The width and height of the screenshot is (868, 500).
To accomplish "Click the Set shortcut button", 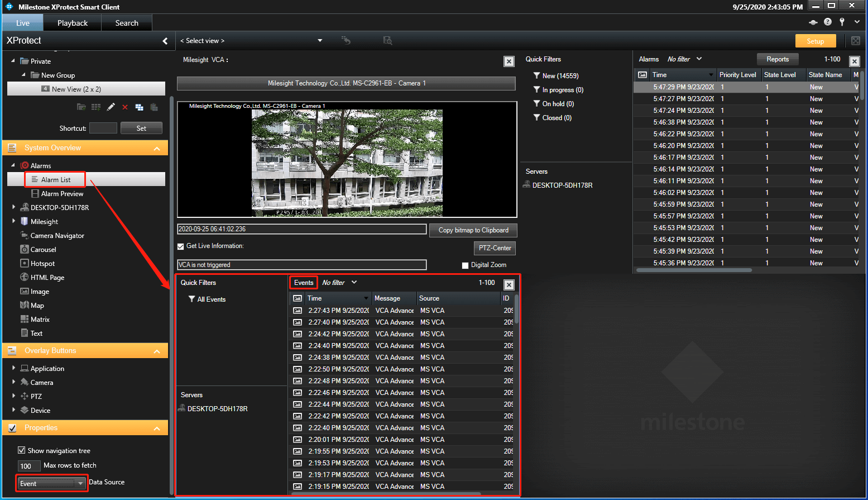I will (x=141, y=128).
